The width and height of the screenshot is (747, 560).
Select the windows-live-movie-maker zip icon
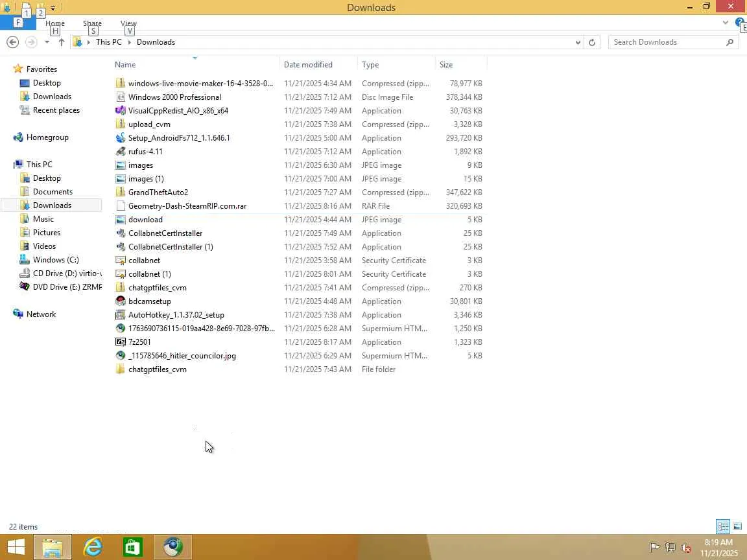pyautogui.click(x=121, y=84)
